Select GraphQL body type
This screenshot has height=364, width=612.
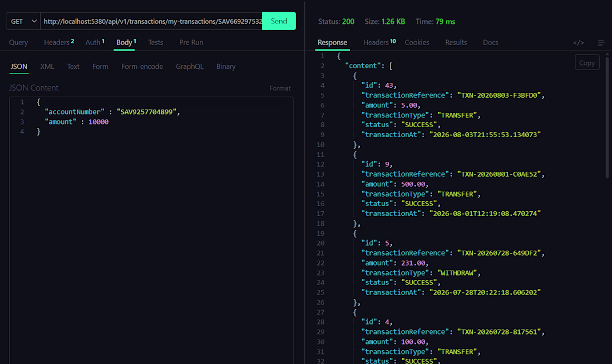click(189, 66)
